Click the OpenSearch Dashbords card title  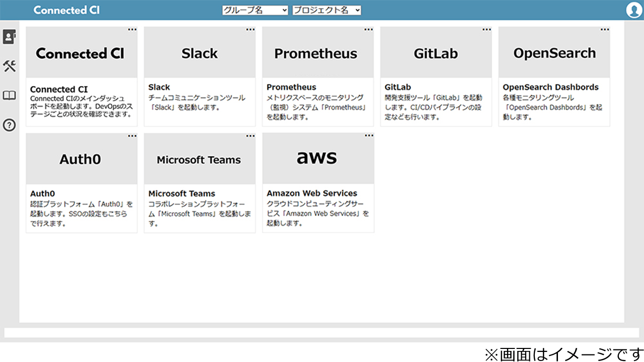point(551,87)
